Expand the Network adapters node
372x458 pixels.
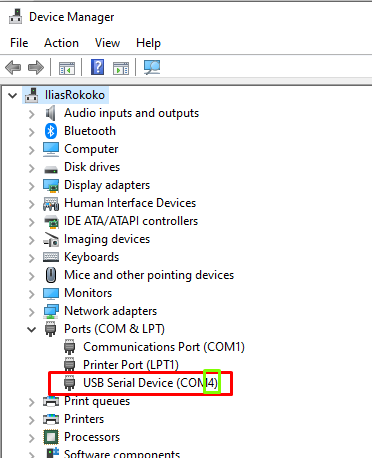point(31,312)
